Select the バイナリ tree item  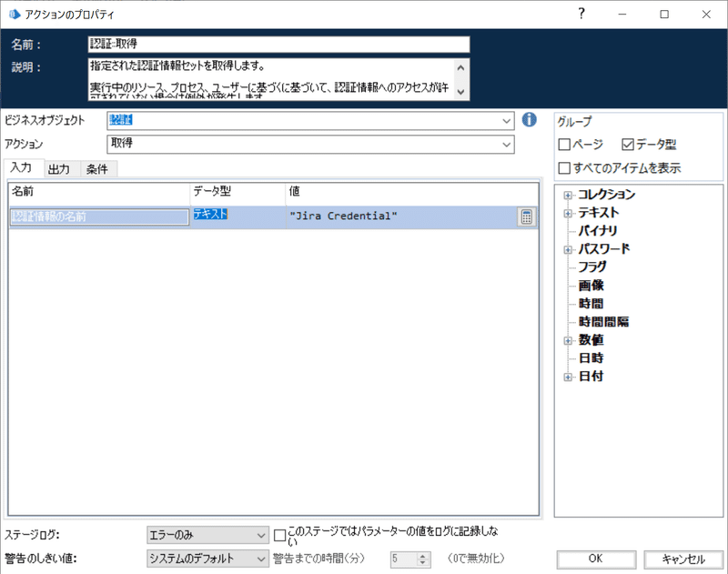click(x=598, y=231)
